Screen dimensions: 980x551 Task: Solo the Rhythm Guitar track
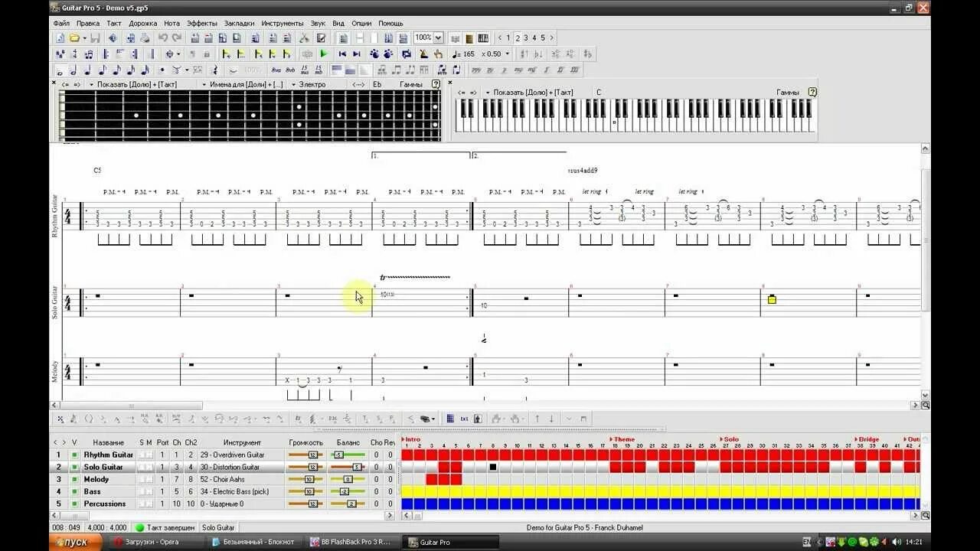(142, 455)
